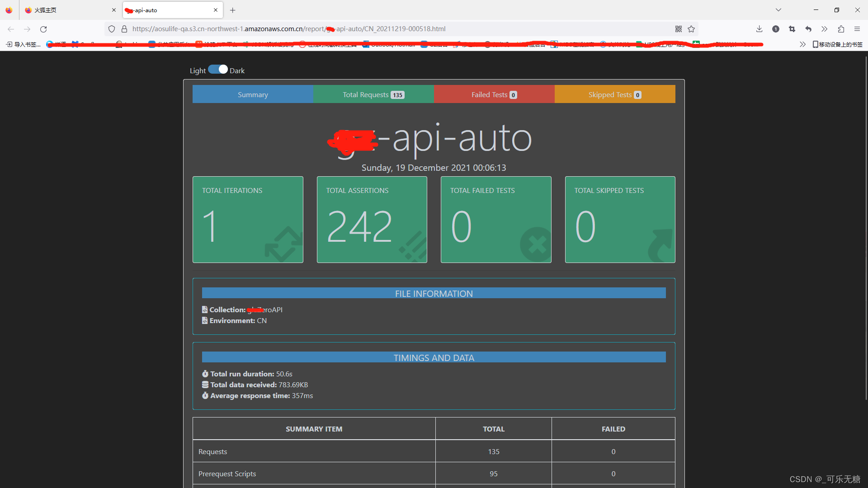Click the Collection file icon
Image resolution: width=868 pixels, height=488 pixels.
(x=205, y=310)
